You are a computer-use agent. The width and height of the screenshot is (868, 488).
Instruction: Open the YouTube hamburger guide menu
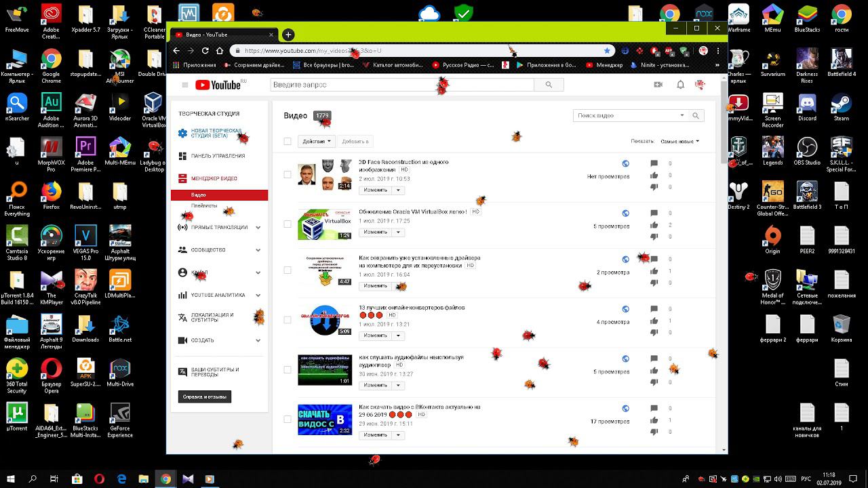[184, 85]
